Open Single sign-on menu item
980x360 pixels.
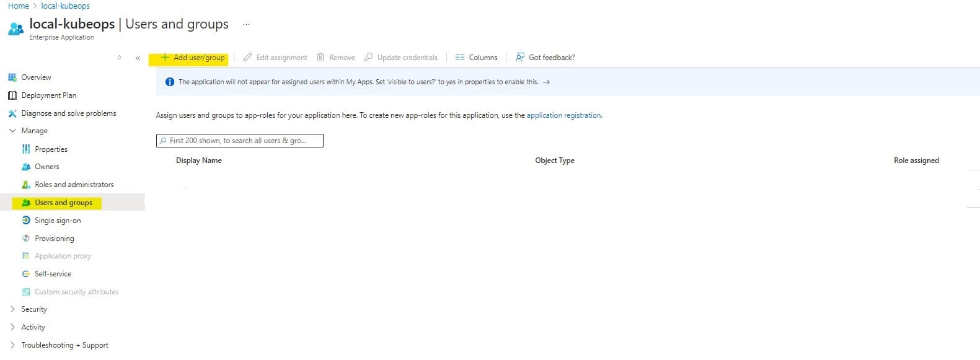pyautogui.click(x=58, y=221)
